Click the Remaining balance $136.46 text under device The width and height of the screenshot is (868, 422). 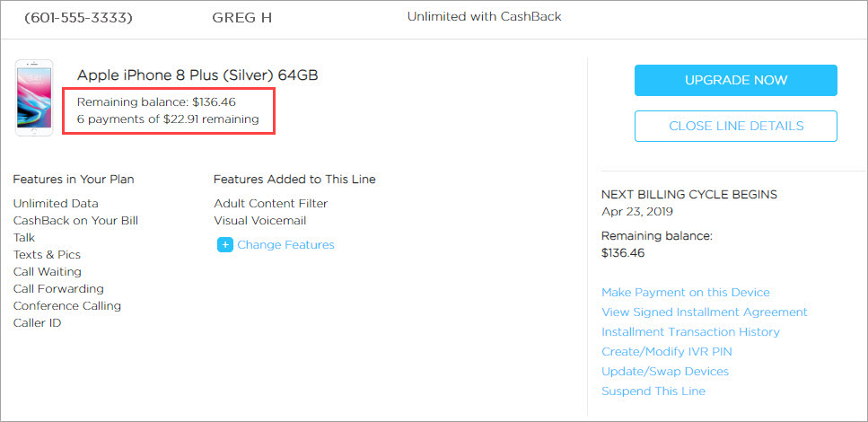pos(156,101)
